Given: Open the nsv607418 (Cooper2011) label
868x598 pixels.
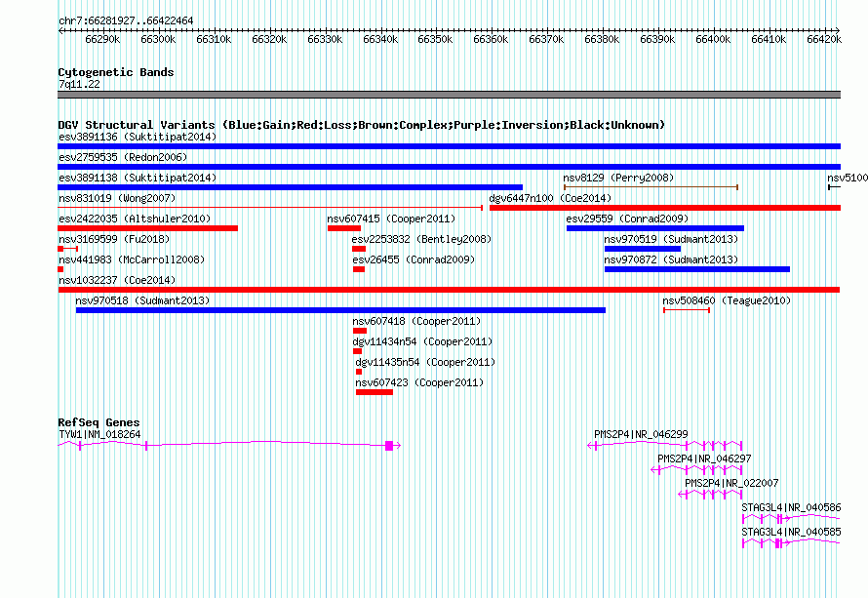Looking at the screenshot, I should click(416, 321).
